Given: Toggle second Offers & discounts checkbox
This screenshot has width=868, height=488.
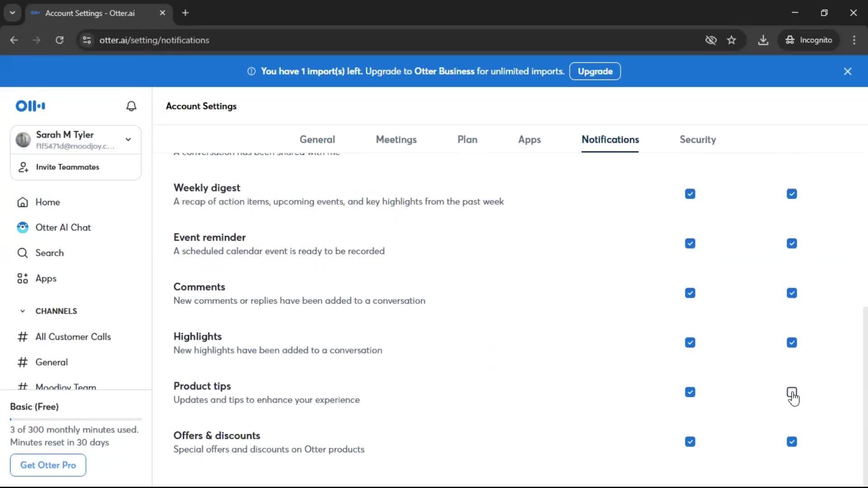Looking at the screenshot, I should 792,442.
